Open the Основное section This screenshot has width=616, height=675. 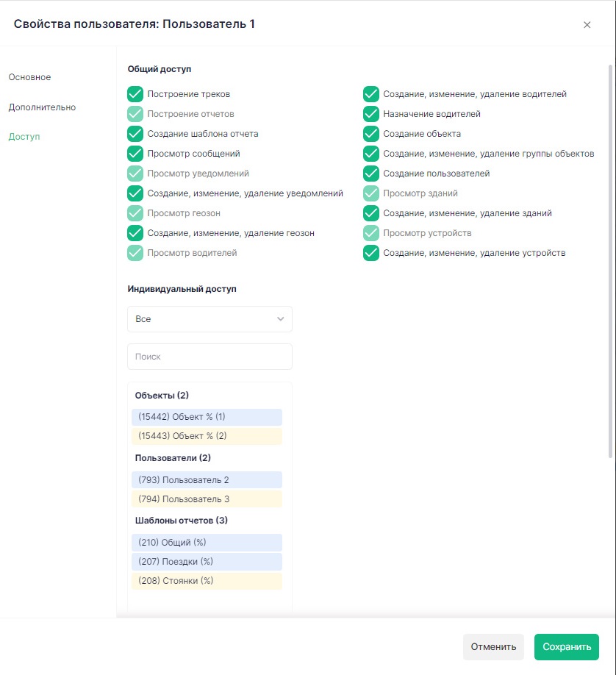pos(29,77)
